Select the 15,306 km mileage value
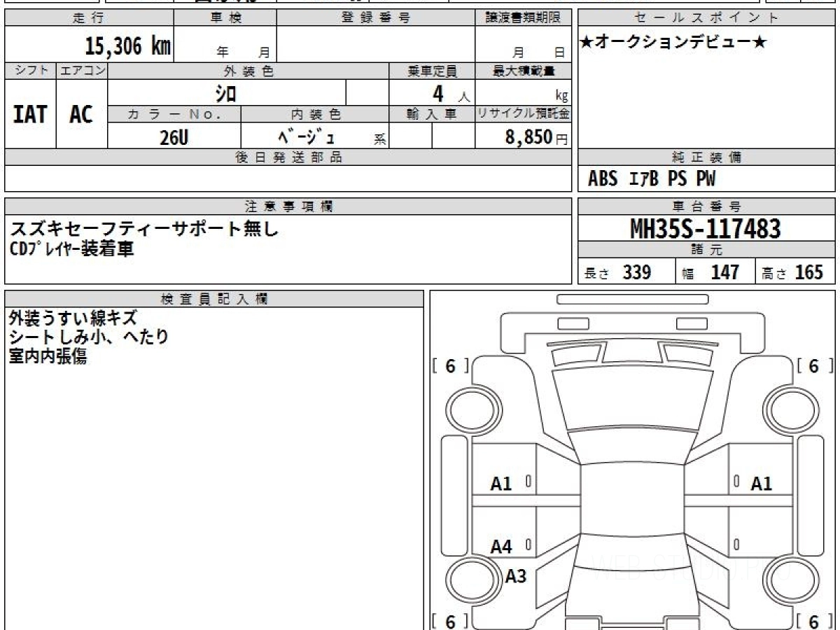 click(x=128, y=46)
